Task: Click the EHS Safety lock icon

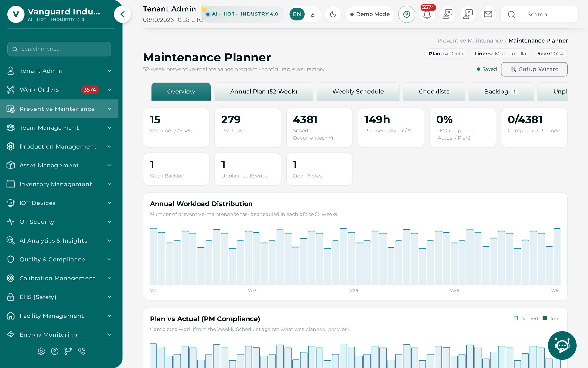Action: point(11,297)
